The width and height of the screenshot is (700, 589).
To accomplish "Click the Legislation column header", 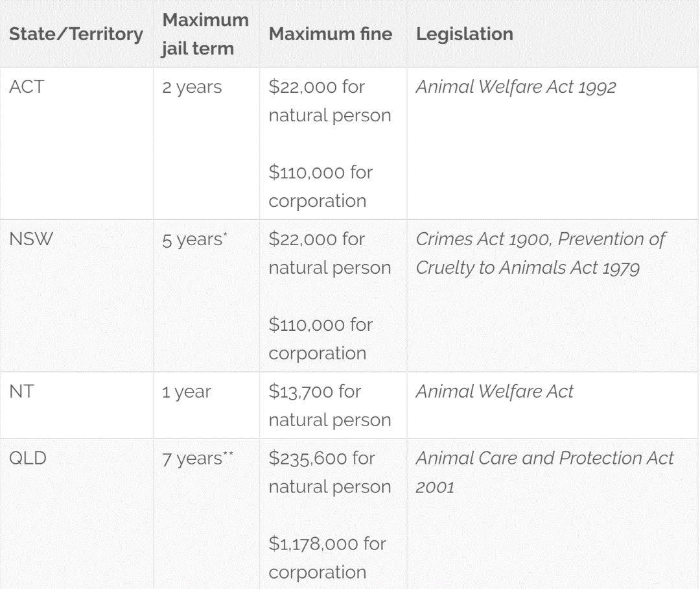I will click(x=464, y=34).
